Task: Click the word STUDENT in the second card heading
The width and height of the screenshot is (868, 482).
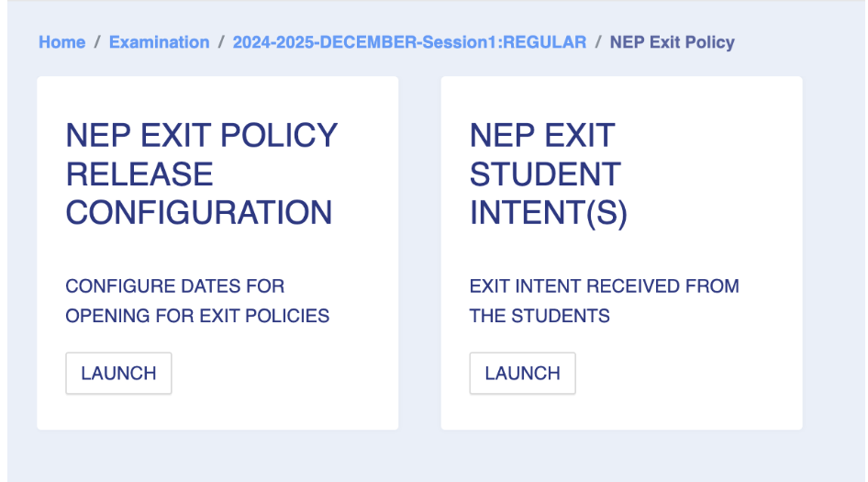Action: click(x=545, y=174)
